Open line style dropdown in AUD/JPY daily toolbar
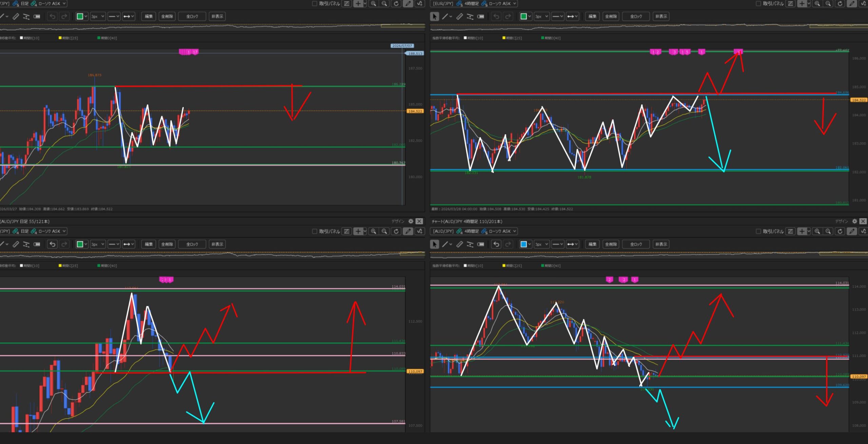The height and width of the screenshot is (444, 868). [x=114, y=244]
